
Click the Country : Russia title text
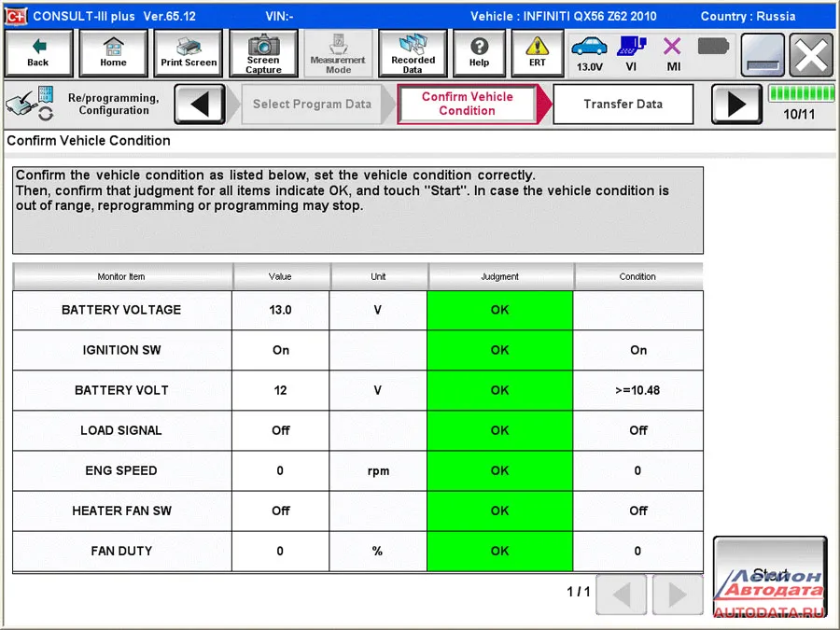748,16
